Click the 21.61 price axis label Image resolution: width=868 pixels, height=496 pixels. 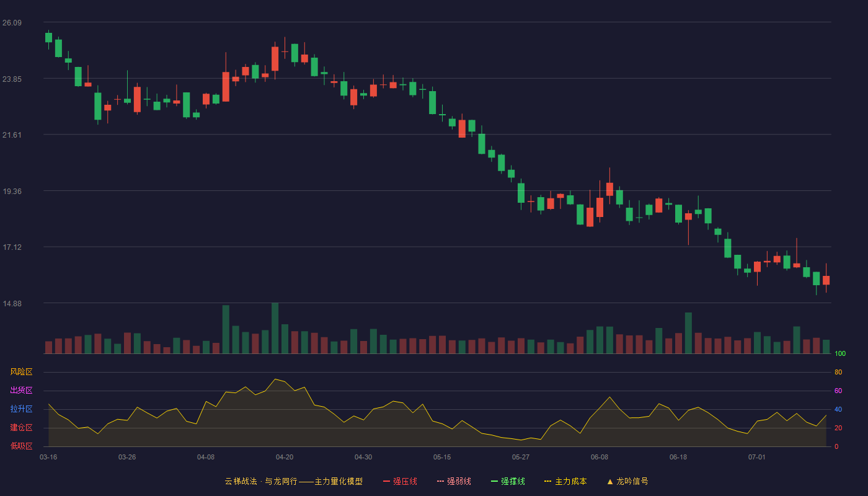click(x=12, y=135)
